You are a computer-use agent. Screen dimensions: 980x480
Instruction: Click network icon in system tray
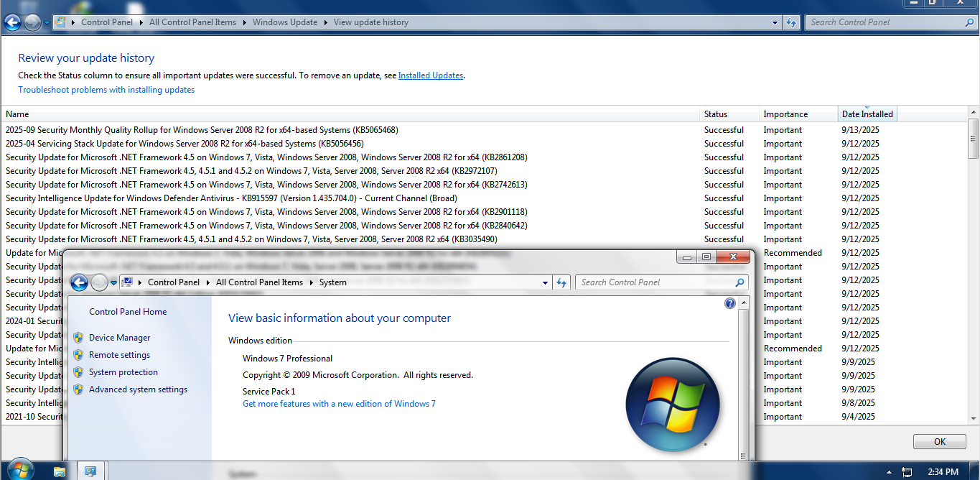point(907,472)
